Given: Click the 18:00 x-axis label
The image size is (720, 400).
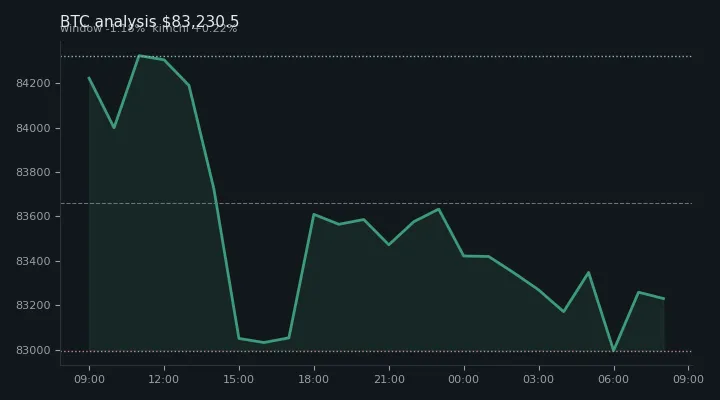Looking at the screenshot, I should click(x=314, y=379).
